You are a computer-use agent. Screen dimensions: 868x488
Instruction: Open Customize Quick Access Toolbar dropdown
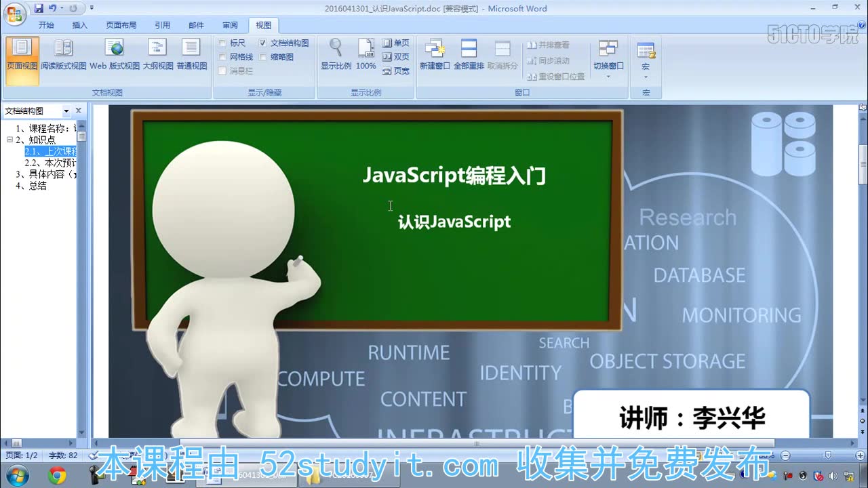[x=92, y=8]
